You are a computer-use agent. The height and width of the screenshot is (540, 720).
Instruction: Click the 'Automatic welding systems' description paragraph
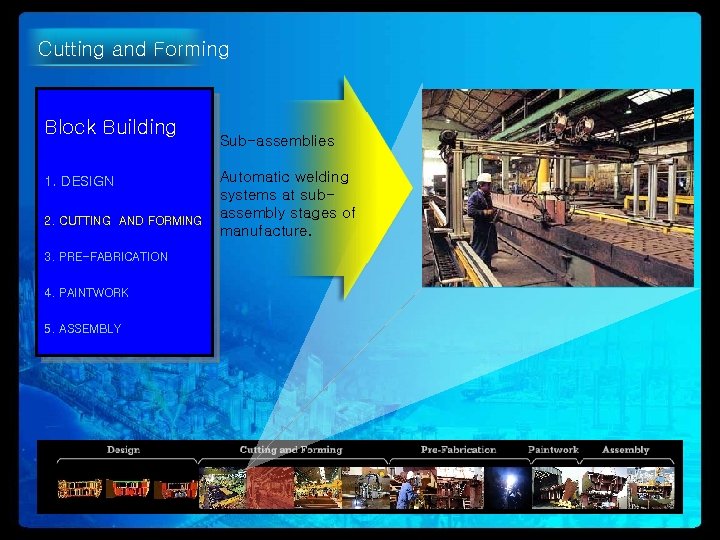(x=288, y=203)
